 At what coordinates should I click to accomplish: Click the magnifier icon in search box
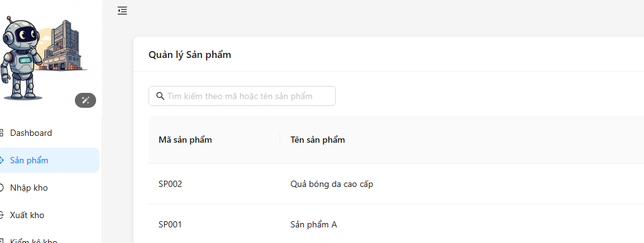tap(160, 96)
